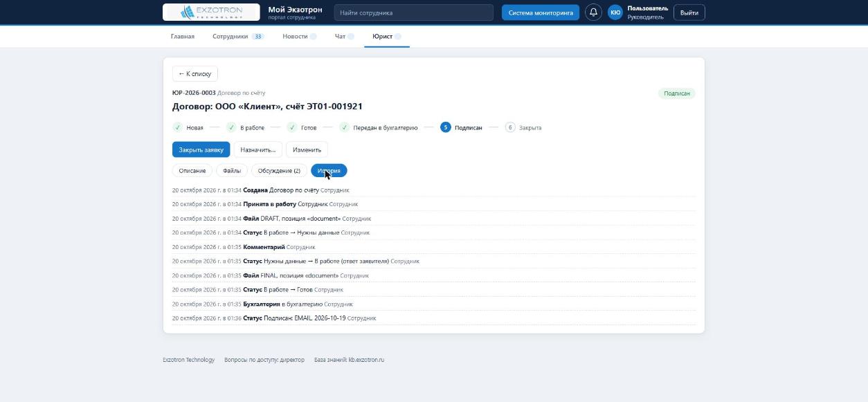Viewport: 868px width, 402px height.
Task: Select history entry Принята в работу
Action: click(434, 204)
